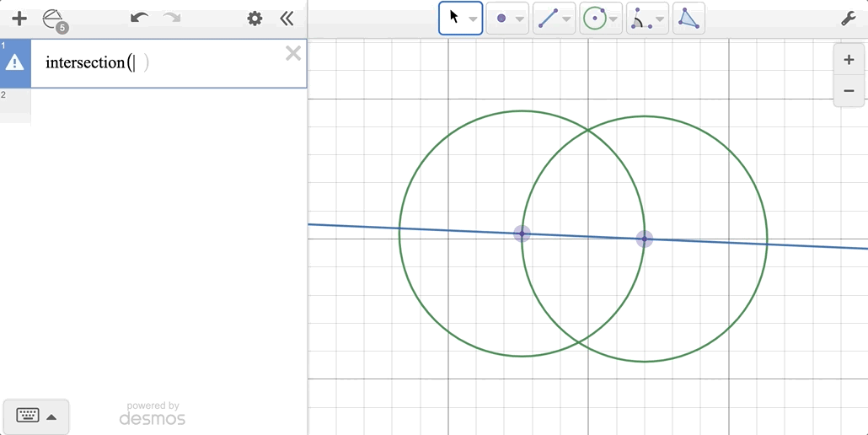Expand the Circle tool dropdown arrow

click(x=613, y=19)
